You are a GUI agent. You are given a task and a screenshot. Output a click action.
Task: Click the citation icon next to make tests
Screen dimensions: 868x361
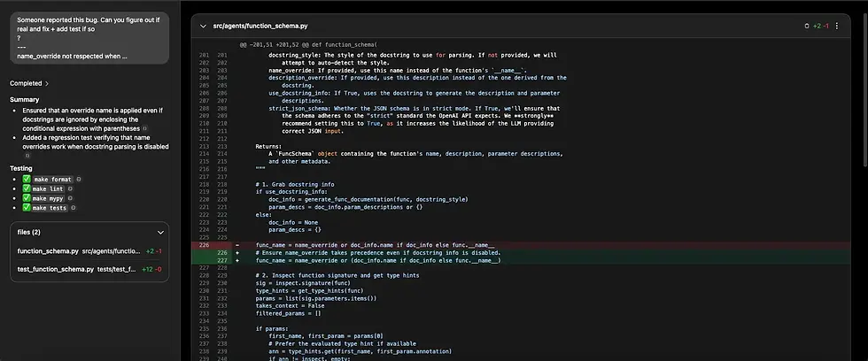click(74, 207)
